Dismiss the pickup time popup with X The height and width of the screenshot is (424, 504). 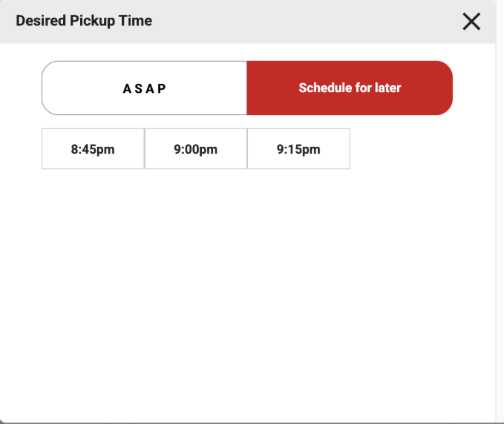[471, 22]
